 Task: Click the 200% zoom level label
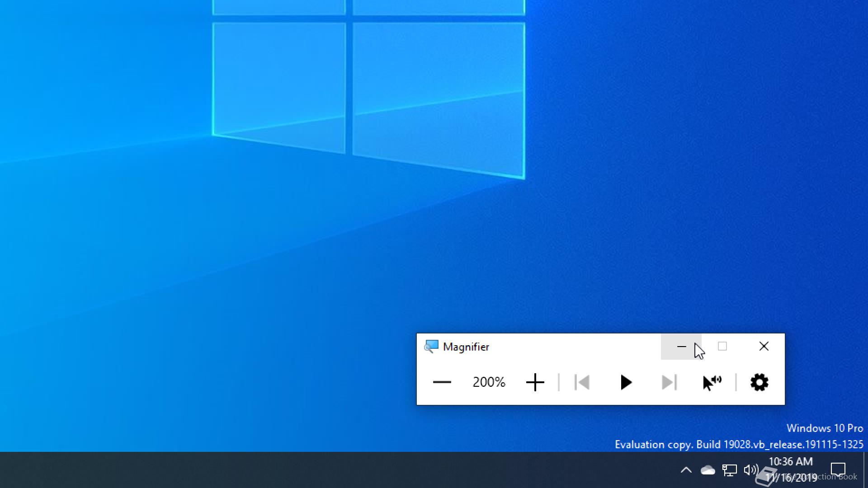(x=489, y=382)
